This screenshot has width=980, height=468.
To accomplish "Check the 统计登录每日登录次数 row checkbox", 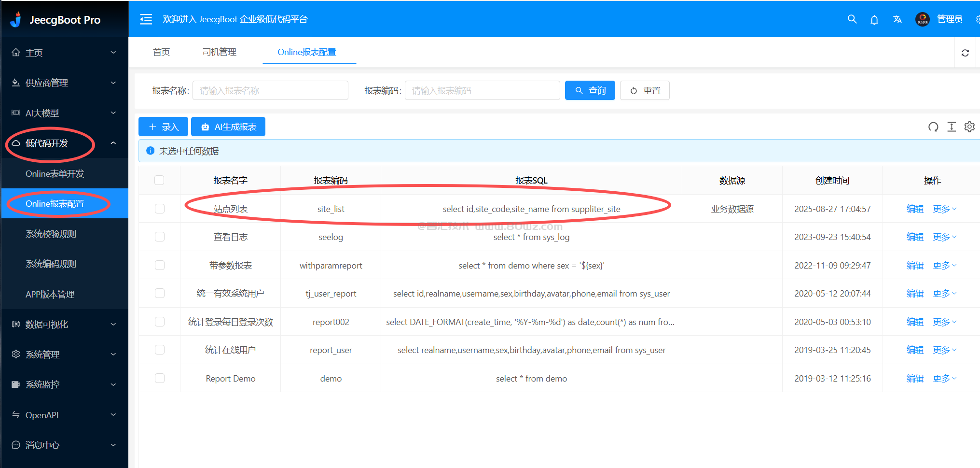I will [x=159, y=322].
